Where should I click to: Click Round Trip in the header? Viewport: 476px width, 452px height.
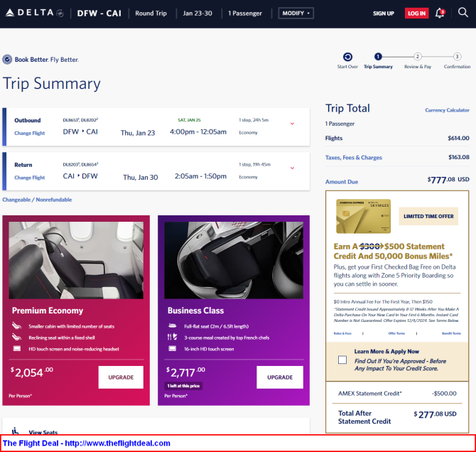(151, 14)
